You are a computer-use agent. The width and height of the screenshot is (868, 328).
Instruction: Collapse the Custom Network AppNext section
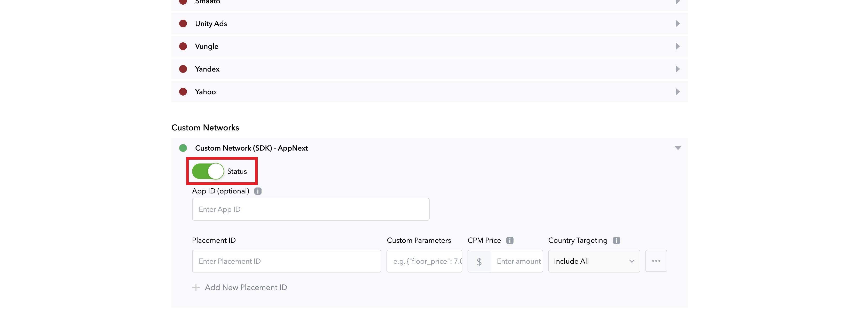pos(678,148)
